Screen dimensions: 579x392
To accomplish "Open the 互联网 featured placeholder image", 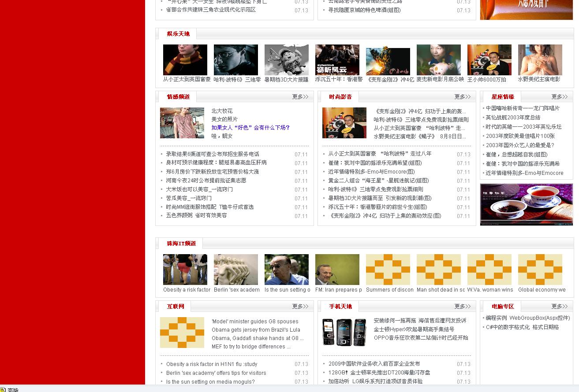I will point(182,333).
